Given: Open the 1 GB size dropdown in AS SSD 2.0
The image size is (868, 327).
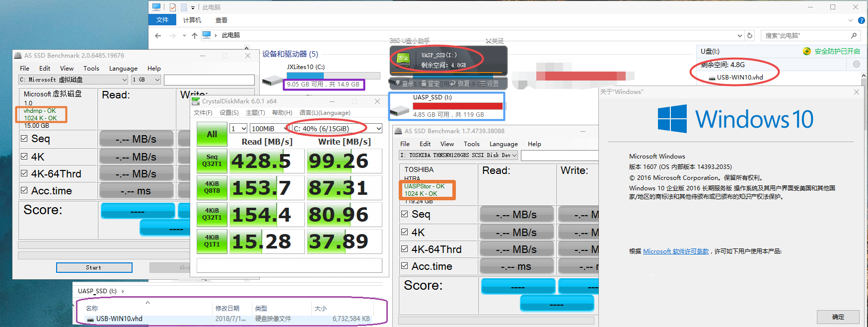Looking at the screenshot, I should 146,80.
